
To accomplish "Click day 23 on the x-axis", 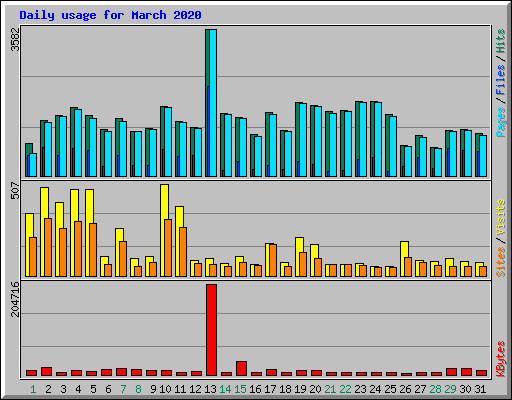I will pos(360,389).
